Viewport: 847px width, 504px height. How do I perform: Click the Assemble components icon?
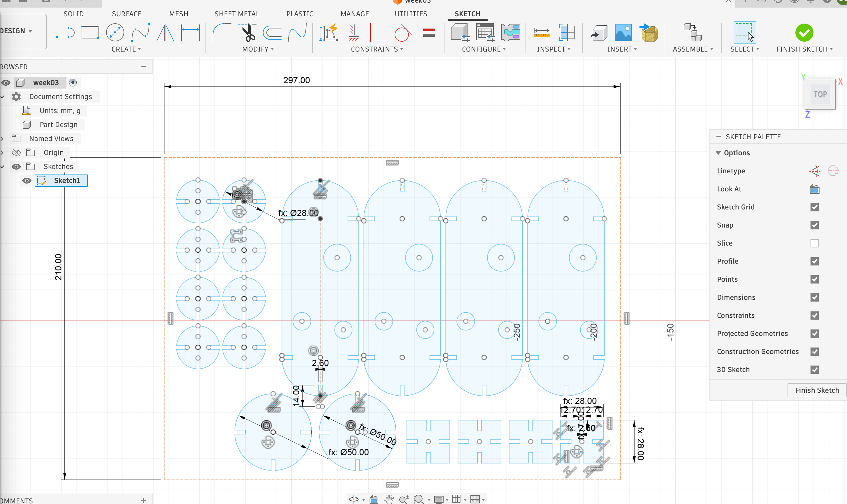[693, 33]
